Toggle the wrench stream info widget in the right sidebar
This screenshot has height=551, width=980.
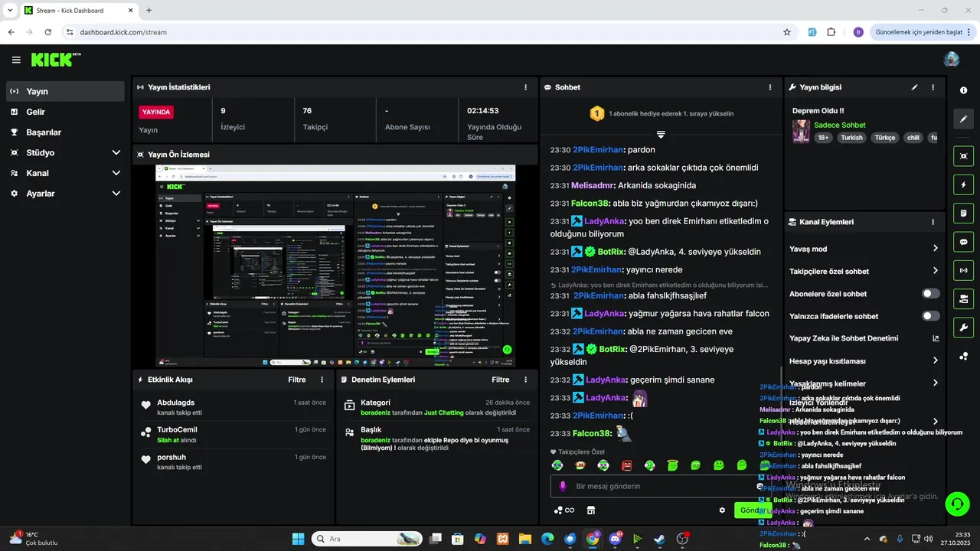point(963,328)
